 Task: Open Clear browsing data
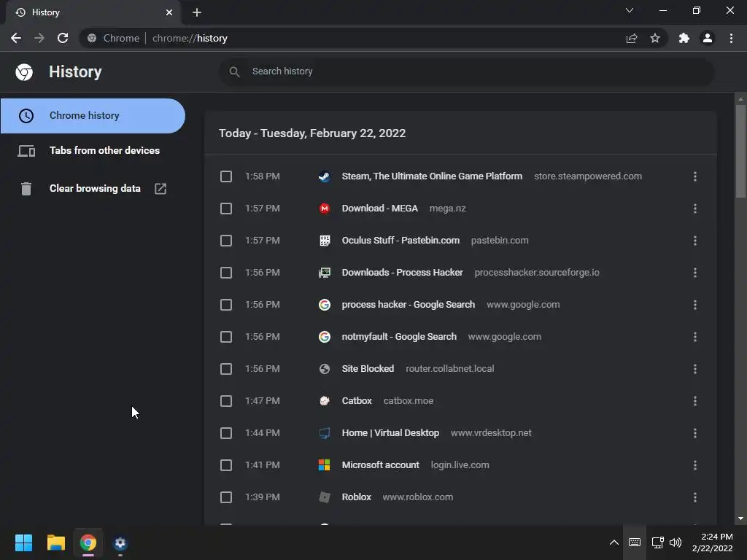tap(93, 189)
